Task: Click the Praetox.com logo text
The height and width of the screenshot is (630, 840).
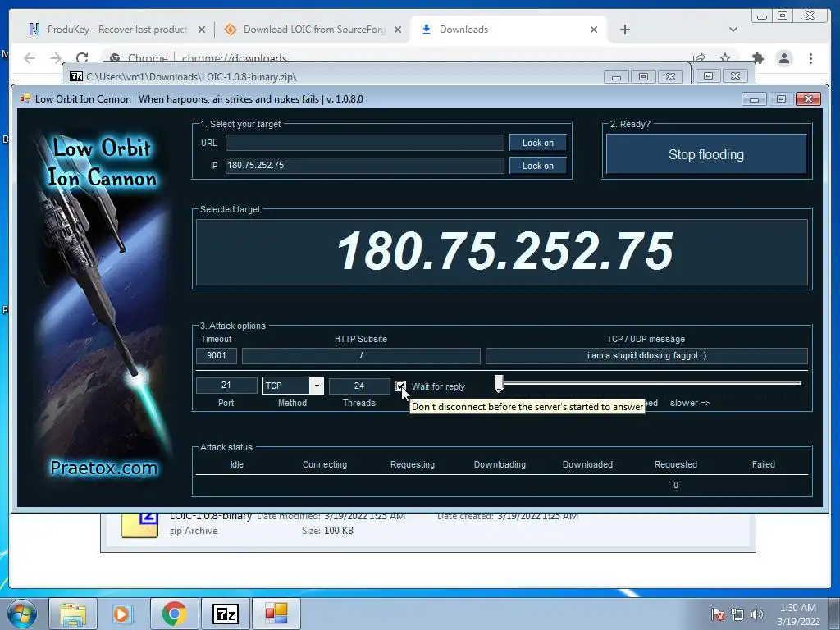Action: (104, 468)
